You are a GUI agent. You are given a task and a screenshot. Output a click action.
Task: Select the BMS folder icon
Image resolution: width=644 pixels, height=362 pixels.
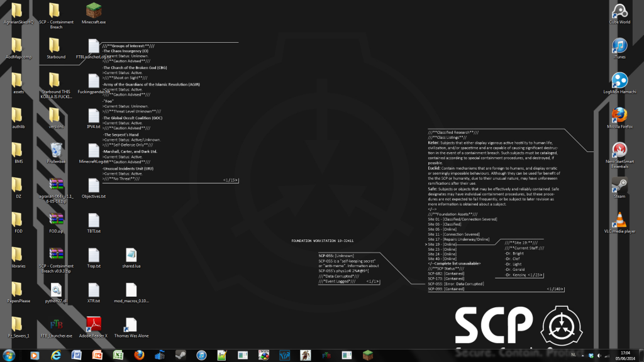18,151
